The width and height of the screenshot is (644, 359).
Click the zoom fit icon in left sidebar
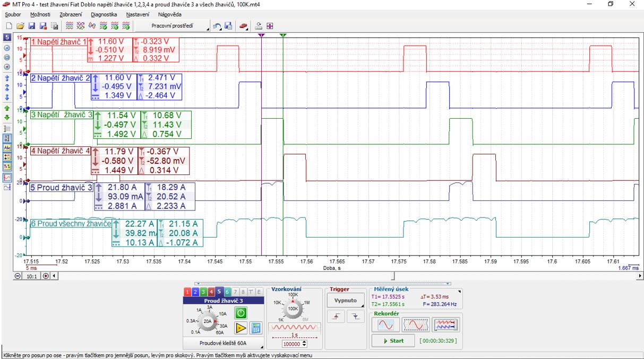(x=7, y=57)
